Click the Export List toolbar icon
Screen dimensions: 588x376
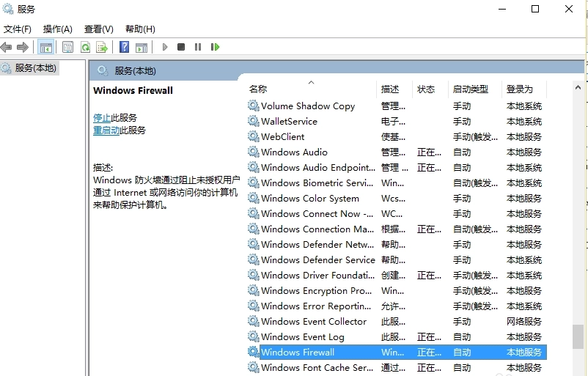pos(102,47)
